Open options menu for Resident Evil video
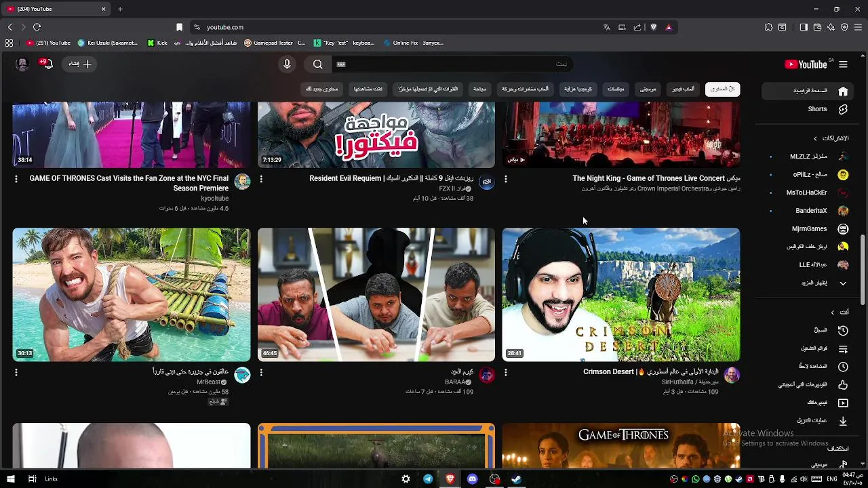Screen dimensions: 868x488 pos(261,179)
